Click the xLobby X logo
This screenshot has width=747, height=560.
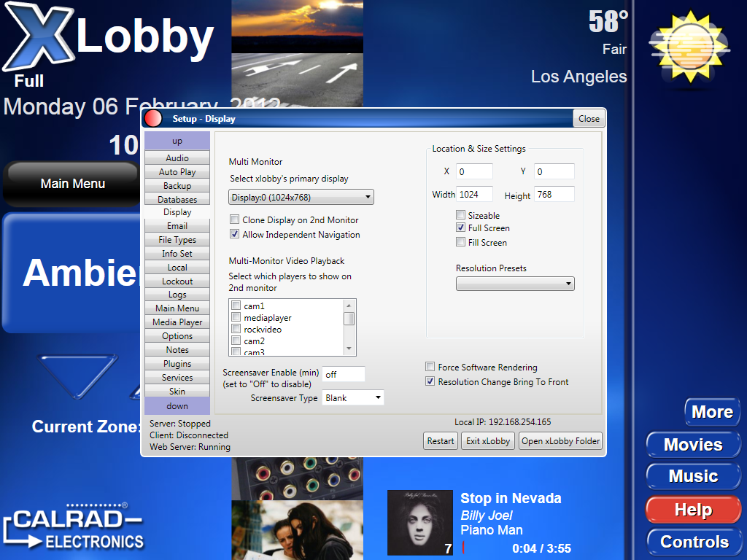point(39,37)
